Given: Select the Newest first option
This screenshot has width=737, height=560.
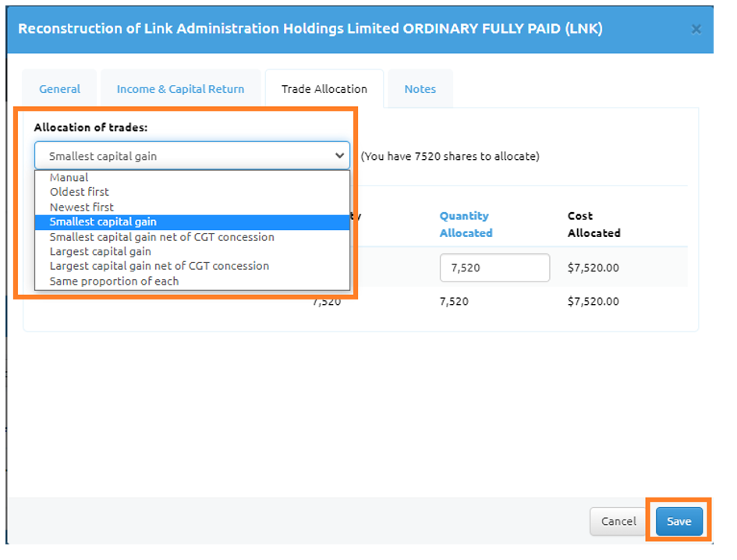Looking at the screenshot, I should (82, 207).
